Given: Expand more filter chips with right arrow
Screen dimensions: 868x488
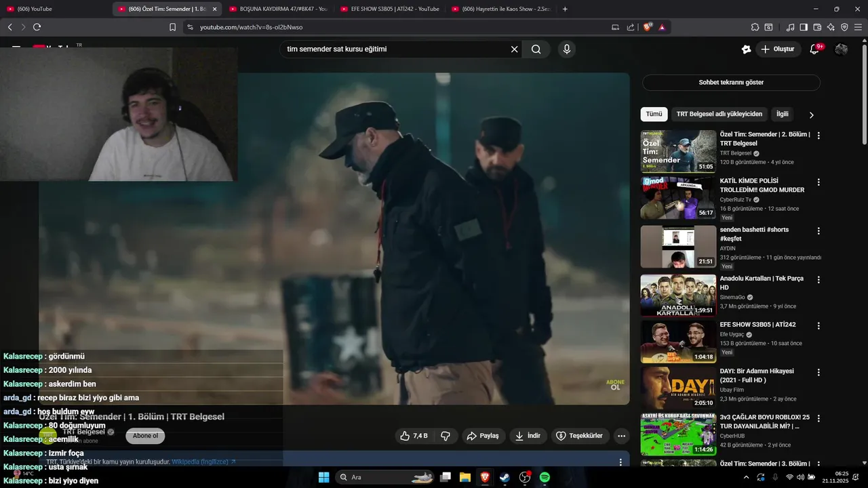Looking at the screenshot, I should [x=811, y=115].
